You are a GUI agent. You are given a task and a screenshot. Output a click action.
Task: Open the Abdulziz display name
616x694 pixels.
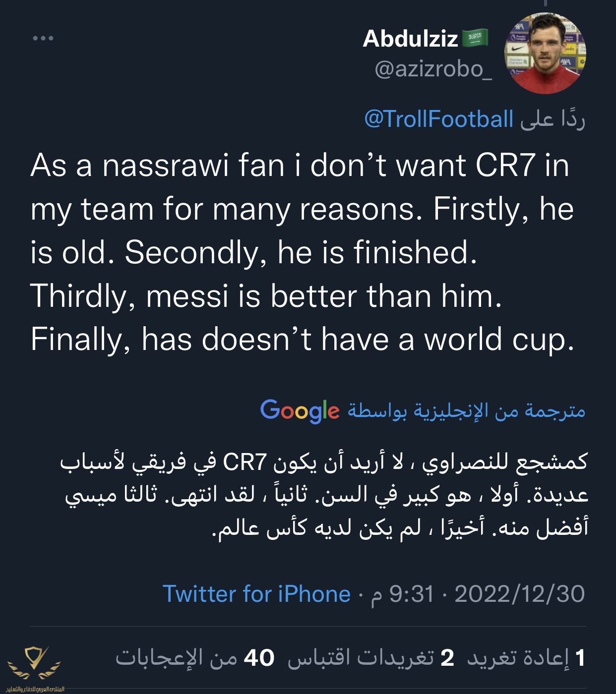tap(410, 39)
